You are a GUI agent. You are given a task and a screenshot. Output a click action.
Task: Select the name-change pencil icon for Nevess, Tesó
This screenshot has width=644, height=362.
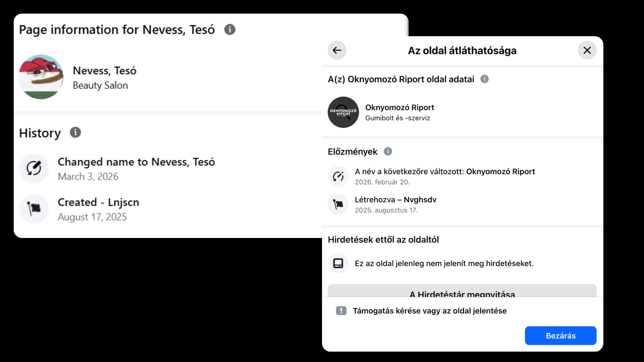pos(34,168)
